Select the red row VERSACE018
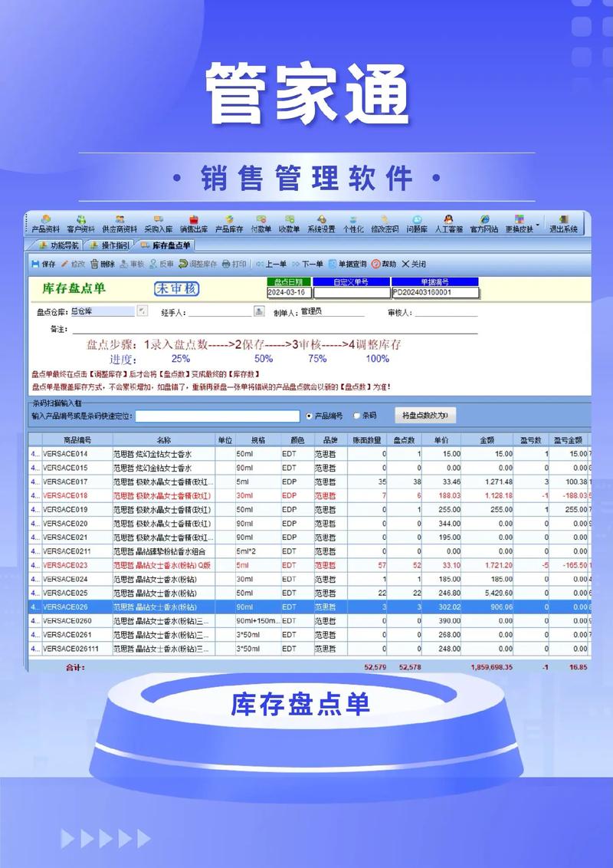The height and width of the screenshot is (868, 613). tap(310, 495)
